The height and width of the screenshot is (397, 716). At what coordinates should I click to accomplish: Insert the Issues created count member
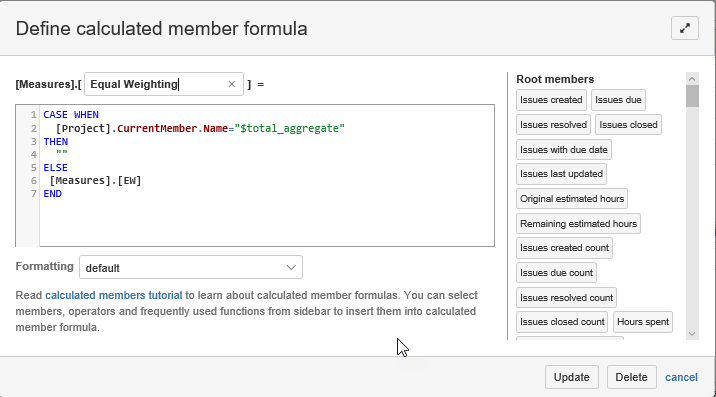coord(564,248)
